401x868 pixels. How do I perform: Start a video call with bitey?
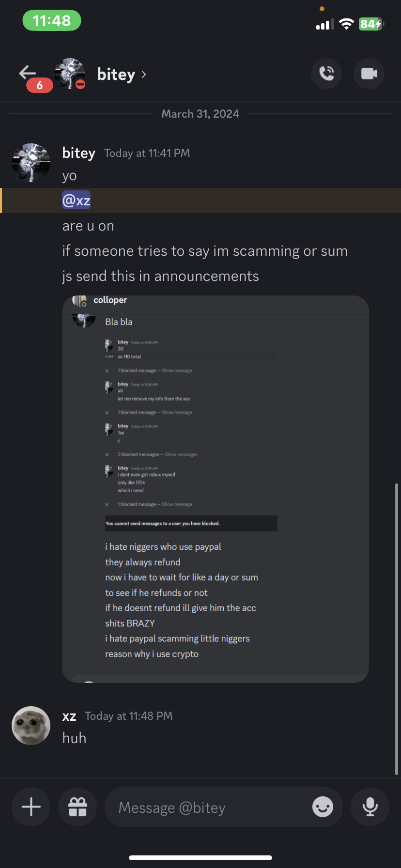tap(369, 74)
